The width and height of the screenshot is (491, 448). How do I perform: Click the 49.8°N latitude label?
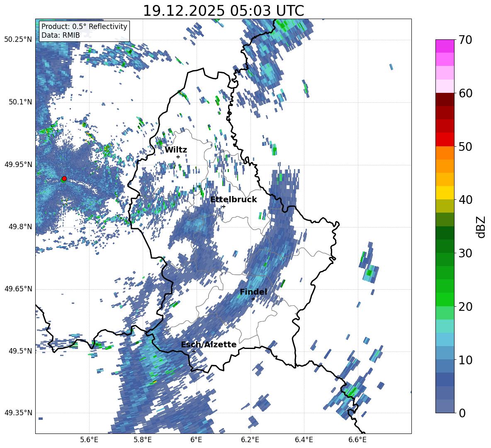coord(20,227)
